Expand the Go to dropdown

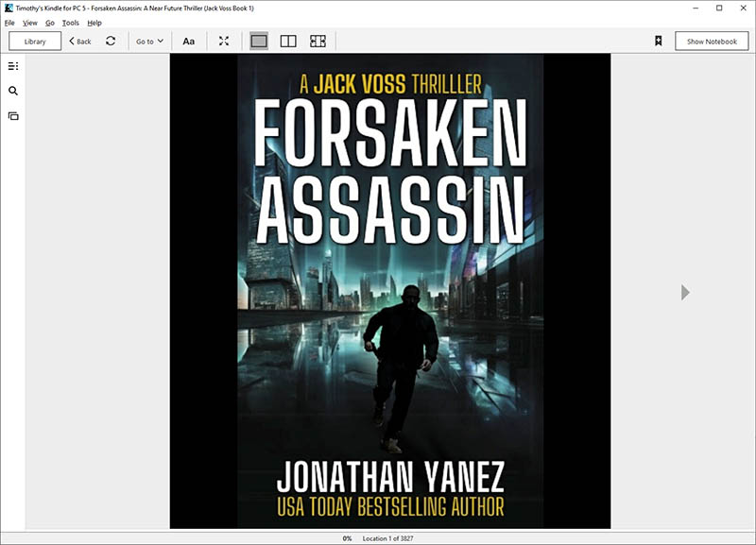[149, 42]
